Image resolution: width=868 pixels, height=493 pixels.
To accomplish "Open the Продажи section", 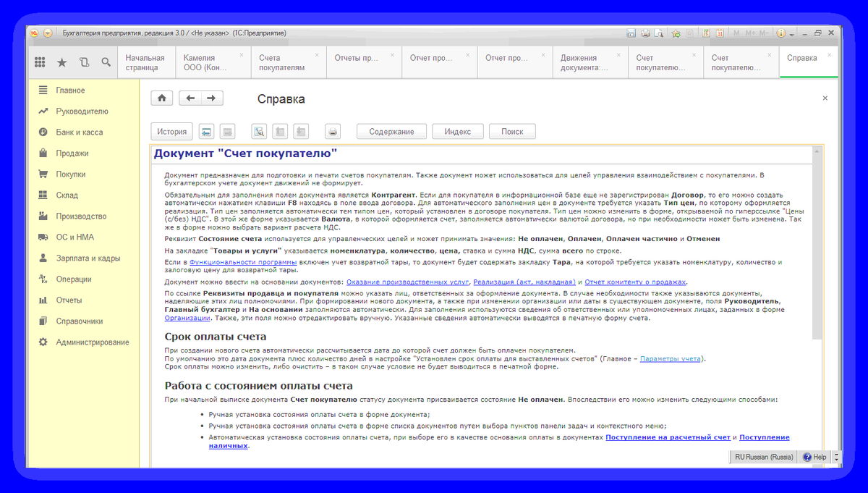I will 72,153.
